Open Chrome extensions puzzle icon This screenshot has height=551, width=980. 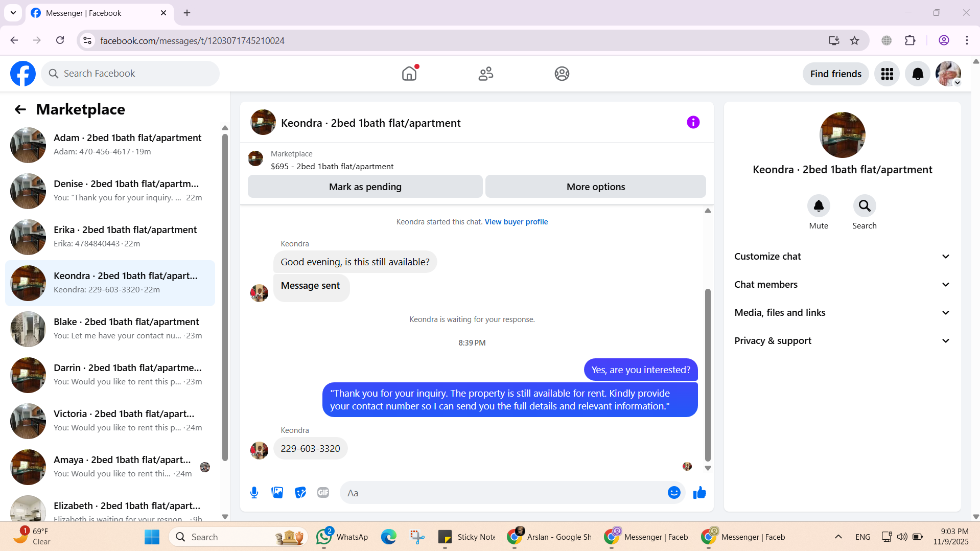(x=910, y=40)
